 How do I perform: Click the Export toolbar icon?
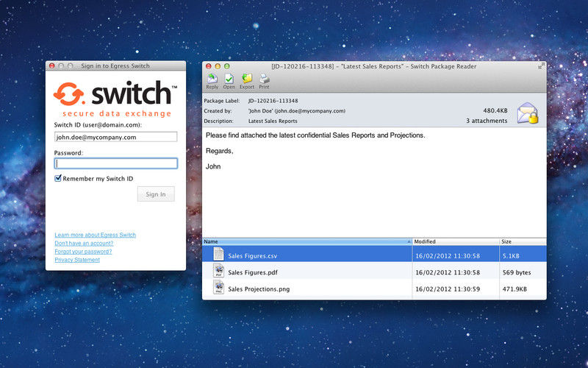pos(247,81)
